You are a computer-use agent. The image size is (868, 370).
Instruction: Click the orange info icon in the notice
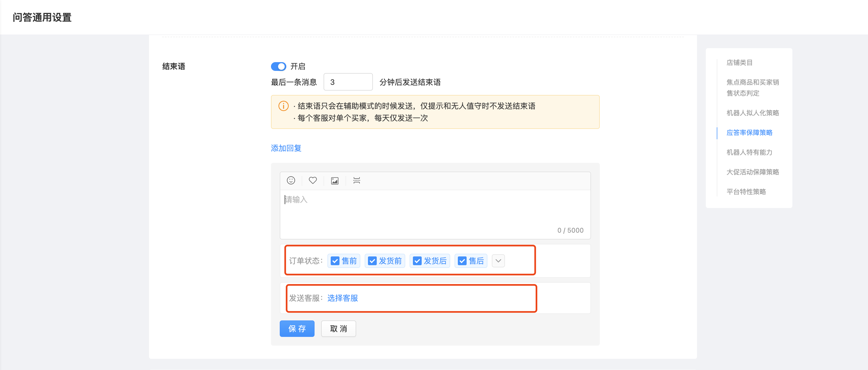pos(283,106)
